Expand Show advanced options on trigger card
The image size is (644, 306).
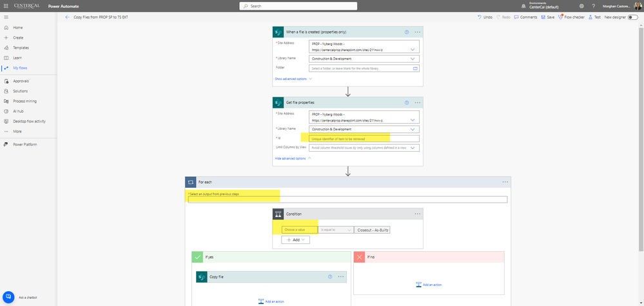[x=294, y=79]
